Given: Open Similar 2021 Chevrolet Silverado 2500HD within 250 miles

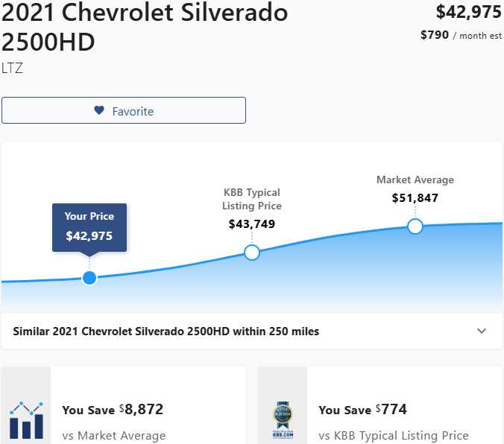Looking at the screenshot, I should tap(166, 331).
